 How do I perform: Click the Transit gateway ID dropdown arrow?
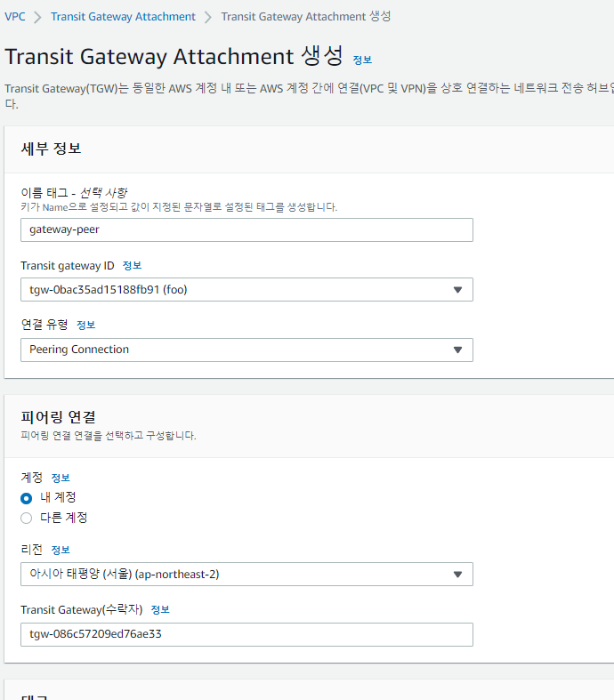coord(458,290)
